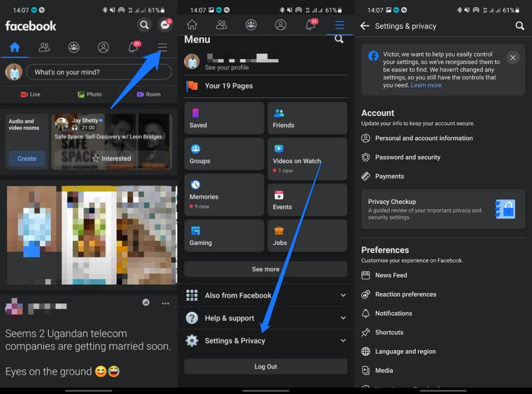Open the Videos on Watch tile
The width and height of the screenshot is (532, 394).
click(307, 159)
